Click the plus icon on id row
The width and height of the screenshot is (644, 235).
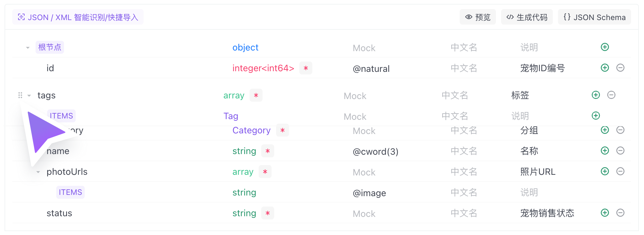coord(605,68)
